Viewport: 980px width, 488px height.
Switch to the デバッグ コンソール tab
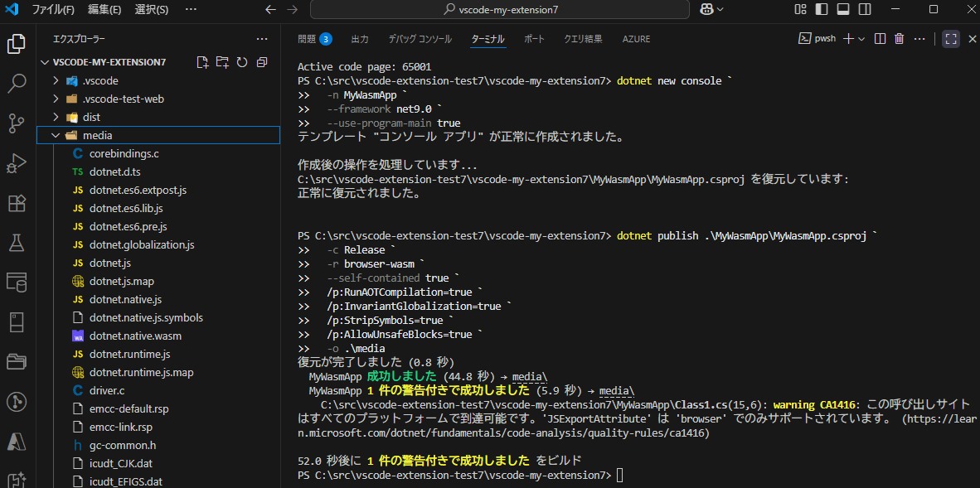click(420, 39)
